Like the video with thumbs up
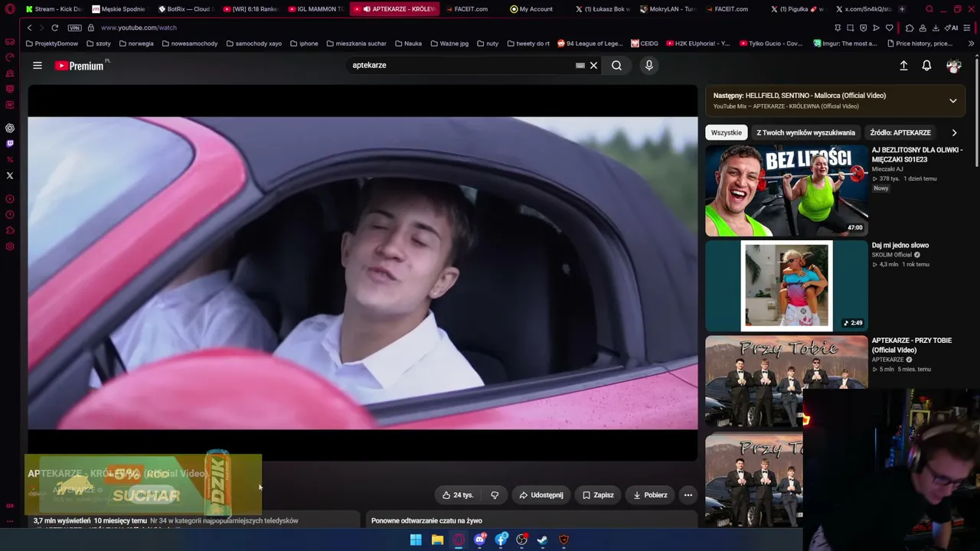 click(x=457, y=495)
